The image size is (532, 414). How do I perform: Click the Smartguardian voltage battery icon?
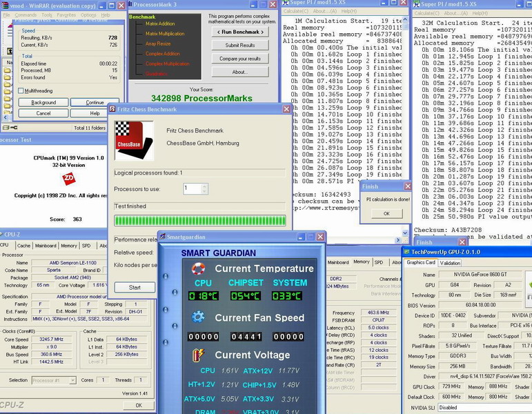click(198, 355)
